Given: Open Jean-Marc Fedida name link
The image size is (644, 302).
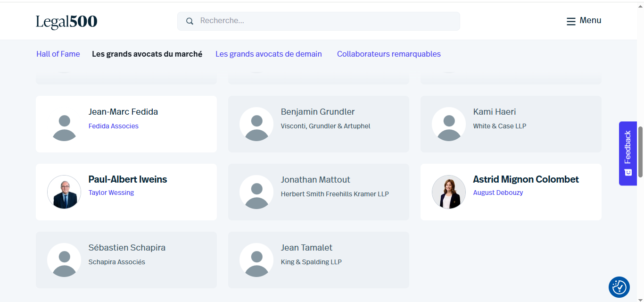Looking at the screenshot, I should point(123,112).
